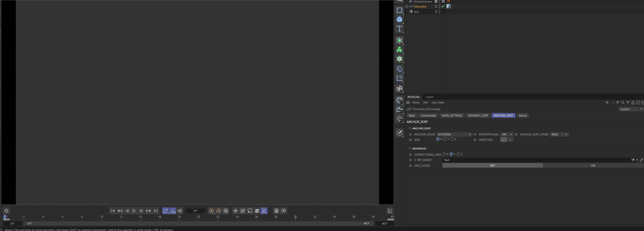Select Y radio for AXIS
The width and height of the screenshot is (644, 231).
click(445, 139)
